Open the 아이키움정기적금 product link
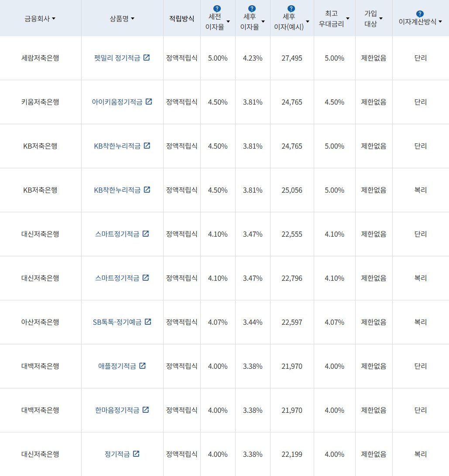 (119, 101)
